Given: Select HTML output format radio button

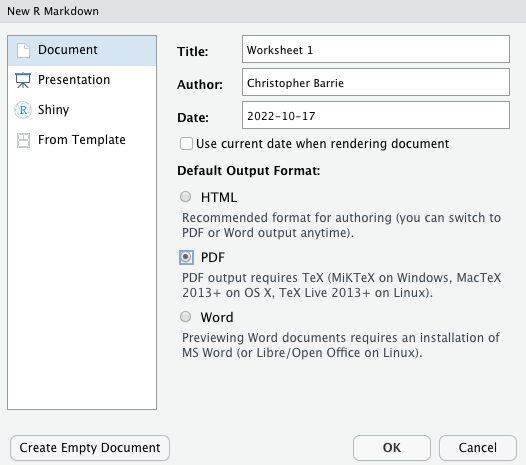Looking at the screenshot, I should pyautogui.click(x=186, y=197).
